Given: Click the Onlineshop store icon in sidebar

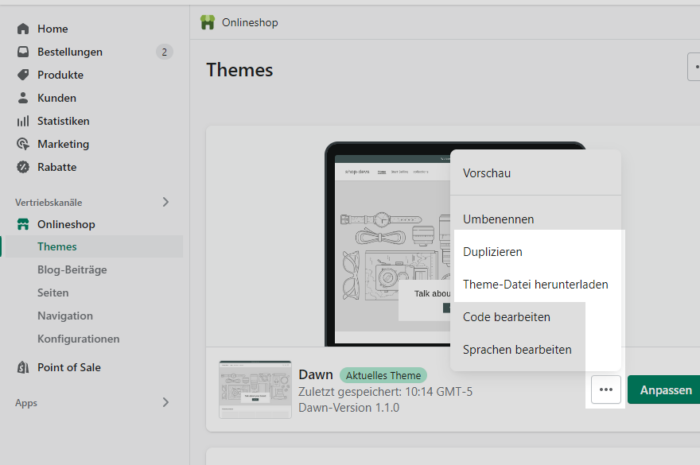Looking at the screenshot, I should [x=23, y=224].
